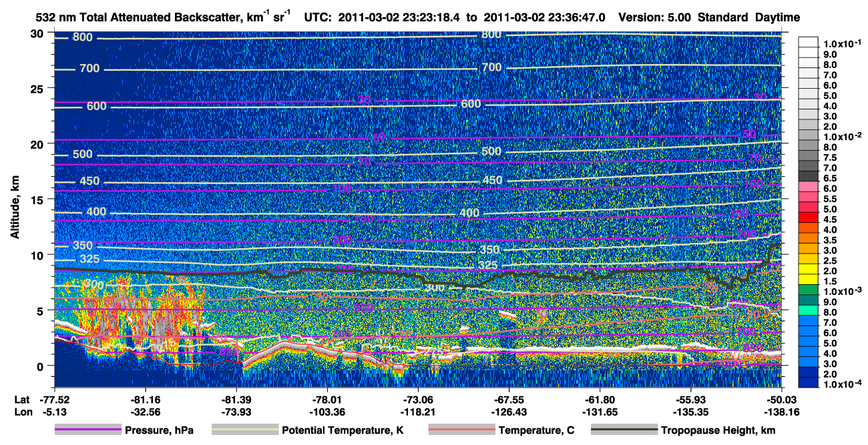The width and height of the screenshot is (868, 445).
Task: Click the latitude value '-81.39'
Action: pos(236,399)
